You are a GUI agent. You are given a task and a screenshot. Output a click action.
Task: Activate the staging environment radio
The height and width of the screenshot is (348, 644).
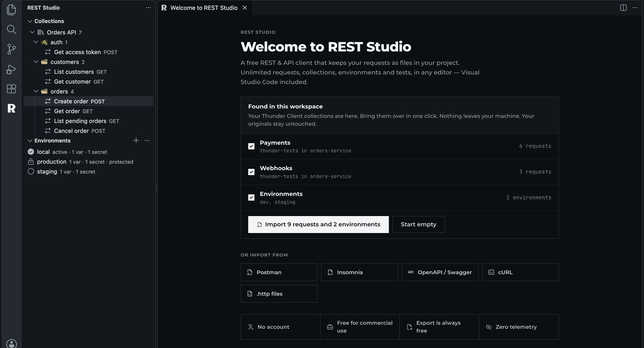pyautogui.click(x=31, y=172)
